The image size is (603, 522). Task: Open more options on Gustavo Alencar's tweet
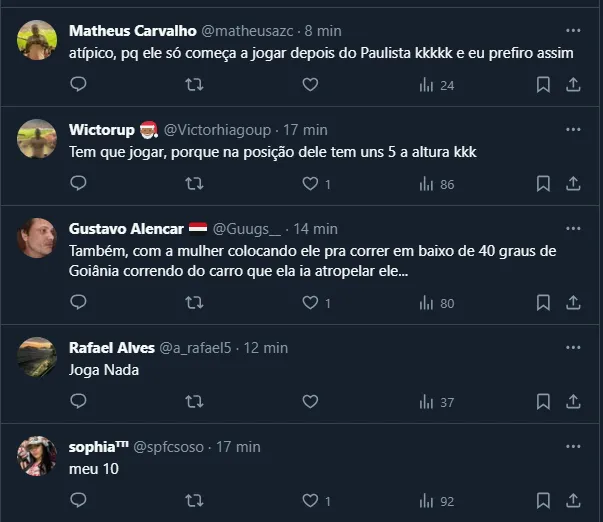573,228
